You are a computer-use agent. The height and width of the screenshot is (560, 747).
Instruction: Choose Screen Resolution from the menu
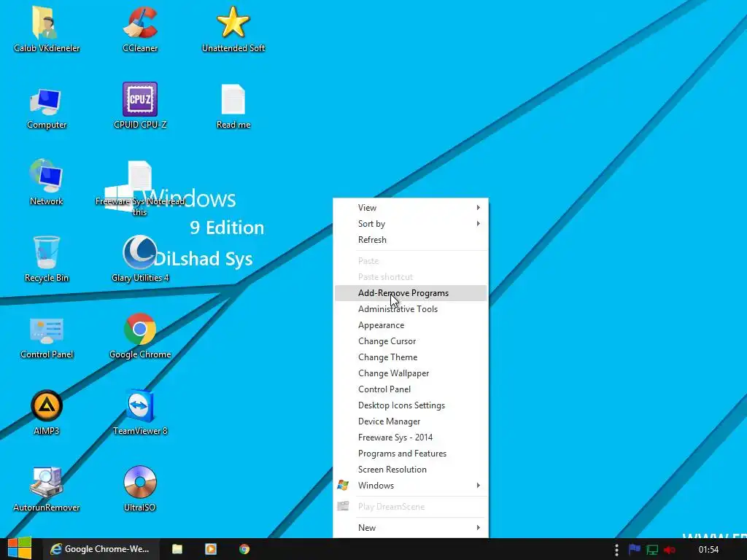click(411, 470)
